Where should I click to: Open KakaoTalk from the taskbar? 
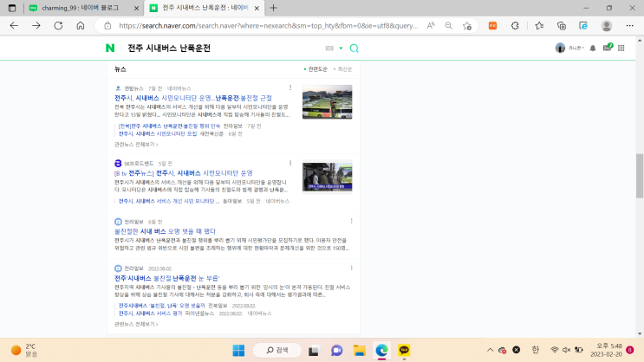[x=404, y=350]
